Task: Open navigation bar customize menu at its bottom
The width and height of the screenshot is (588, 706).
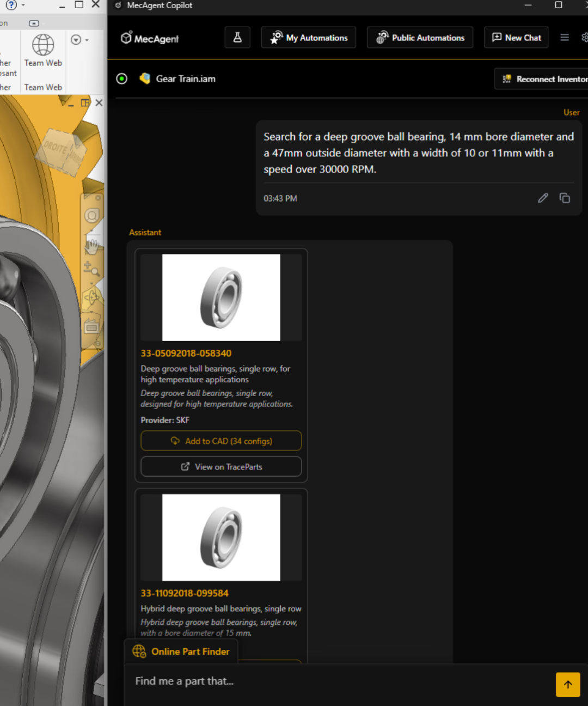Action: pyautogui.click(x=97, y=343)
